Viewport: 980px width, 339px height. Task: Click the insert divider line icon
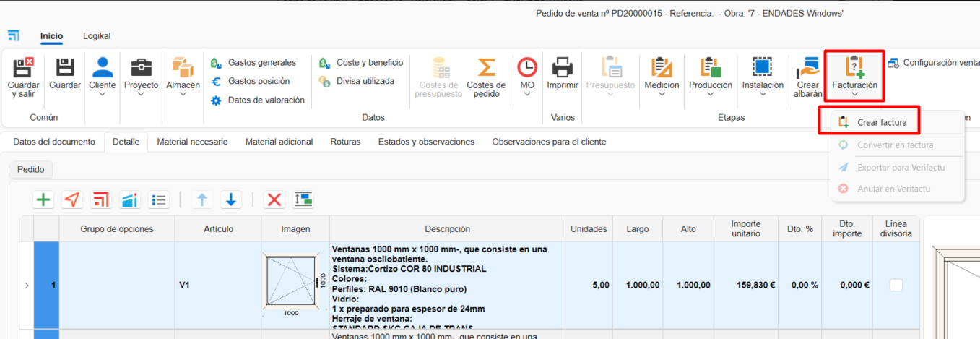303,200
